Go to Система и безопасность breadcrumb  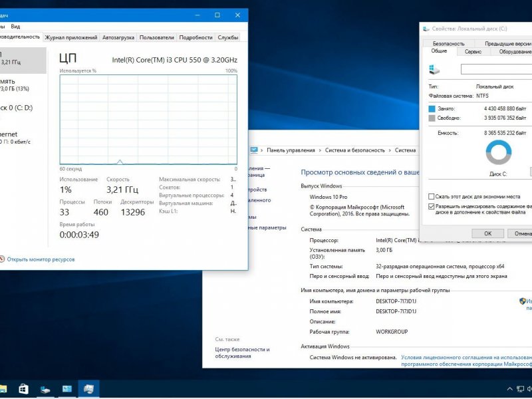[x=355, y=150]
